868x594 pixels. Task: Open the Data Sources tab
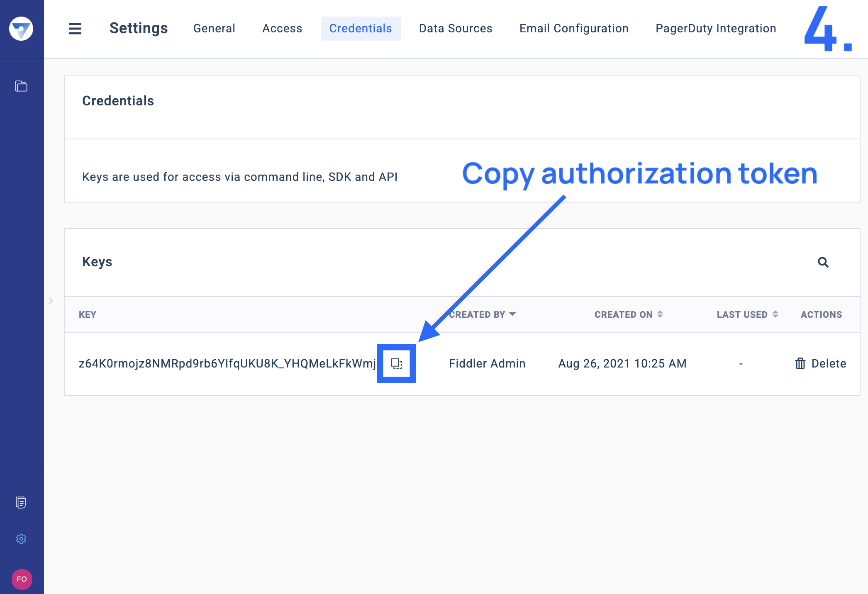(456, 29)
